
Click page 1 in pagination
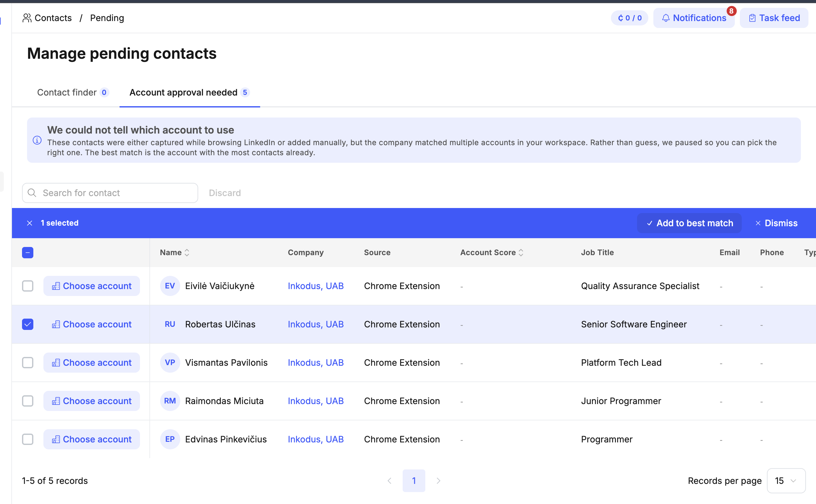tap(414, 481)
